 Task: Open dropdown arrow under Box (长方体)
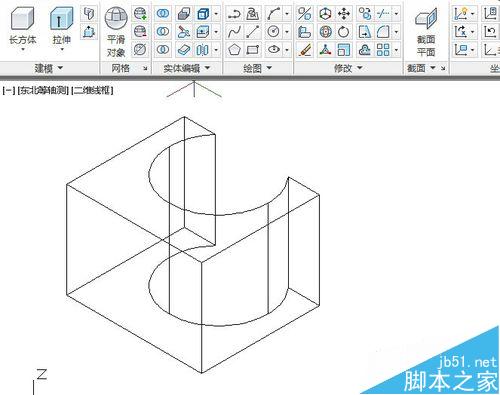coord(23,50)
